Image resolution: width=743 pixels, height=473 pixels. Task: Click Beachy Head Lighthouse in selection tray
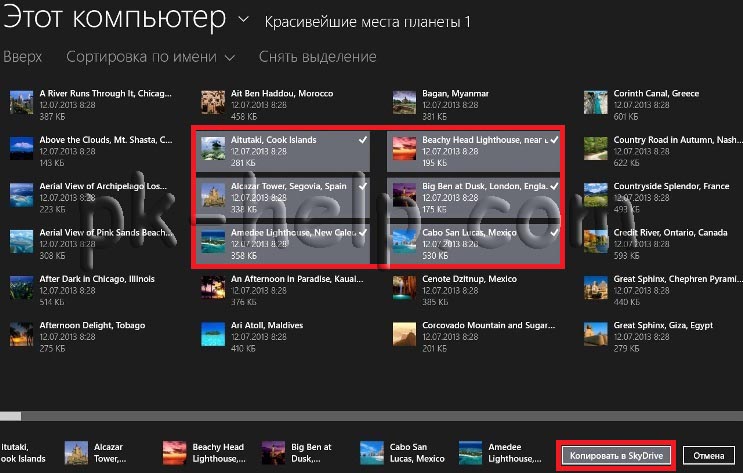(x=204, y=453)
